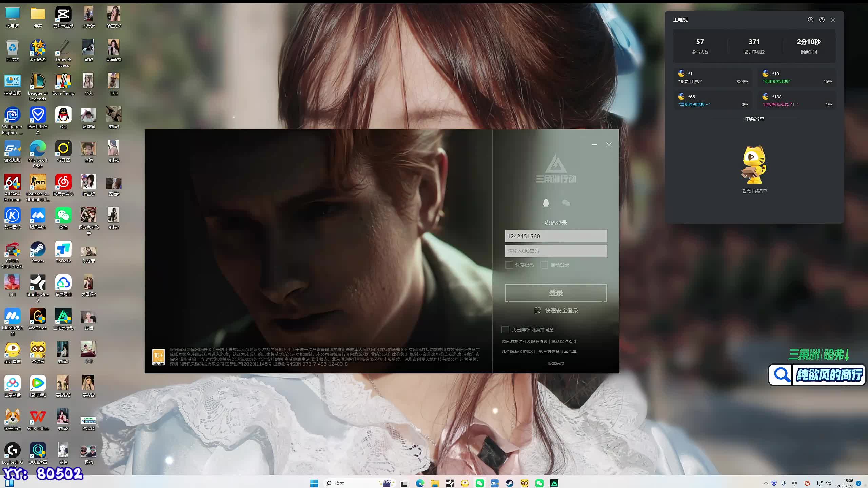Open volume control in system tray
The width and height of the screenshot is (868, 488).
click(x=828, y=483)
